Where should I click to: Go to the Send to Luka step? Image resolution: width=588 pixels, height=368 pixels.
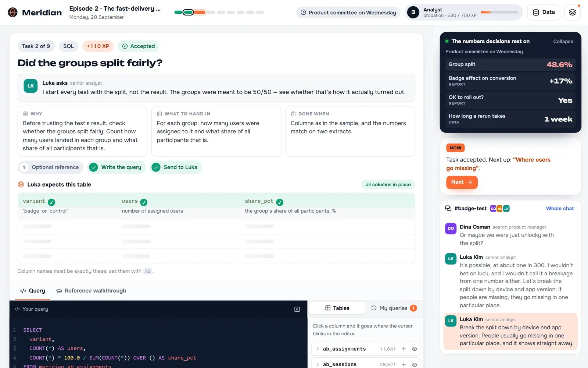click(x=176, y=167)
